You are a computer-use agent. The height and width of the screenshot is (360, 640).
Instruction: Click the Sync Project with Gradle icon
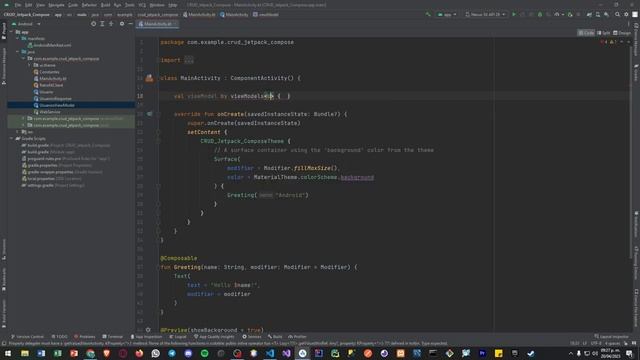pos(589,14)
